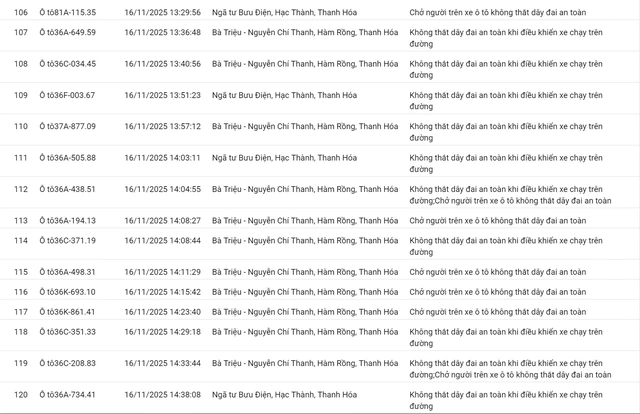Select row number 107
The image size is (640, 414).
(21, 32)
